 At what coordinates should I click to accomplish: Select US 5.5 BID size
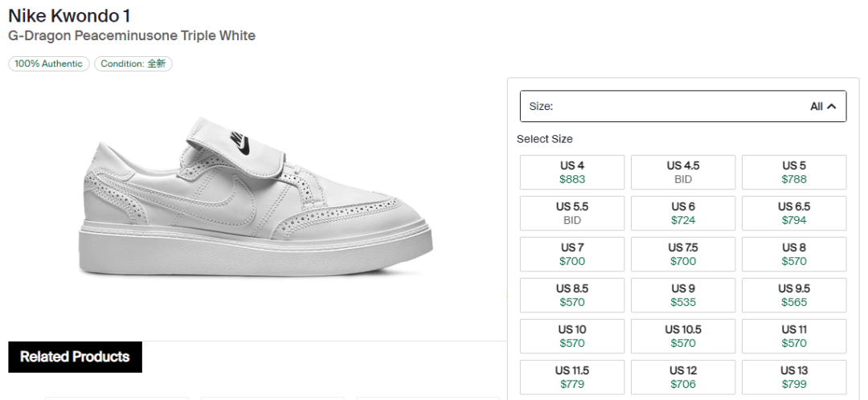point(571,213)
